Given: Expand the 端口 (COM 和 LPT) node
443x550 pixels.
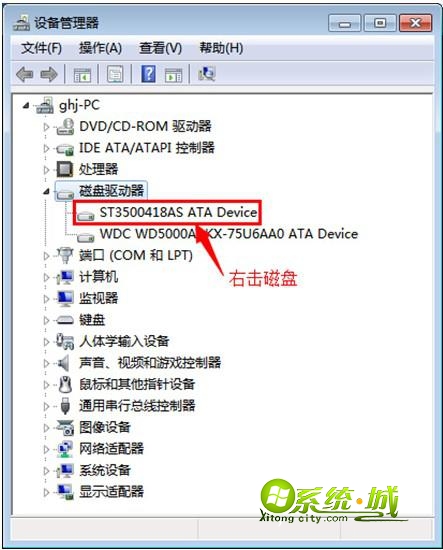Looking at the screenshot, I should (46, 256).
